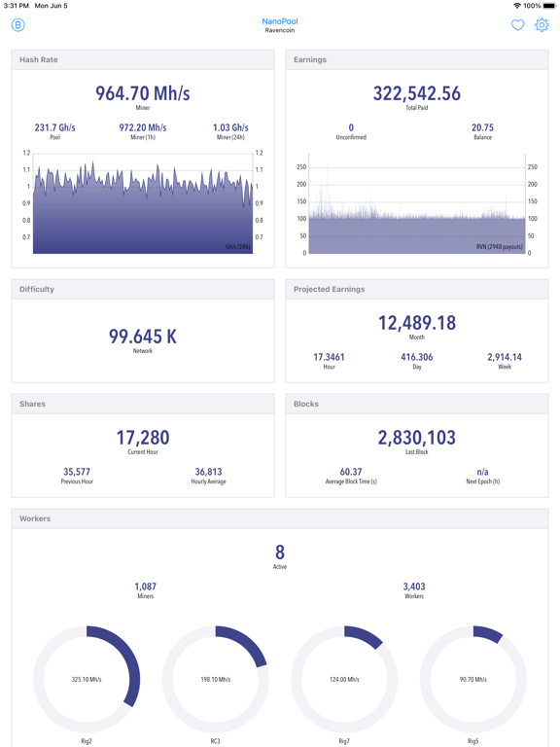Tap the 231.7 Gh/s pool value
This screenshot has height=747, width=560.
click(x=55, y=127)
